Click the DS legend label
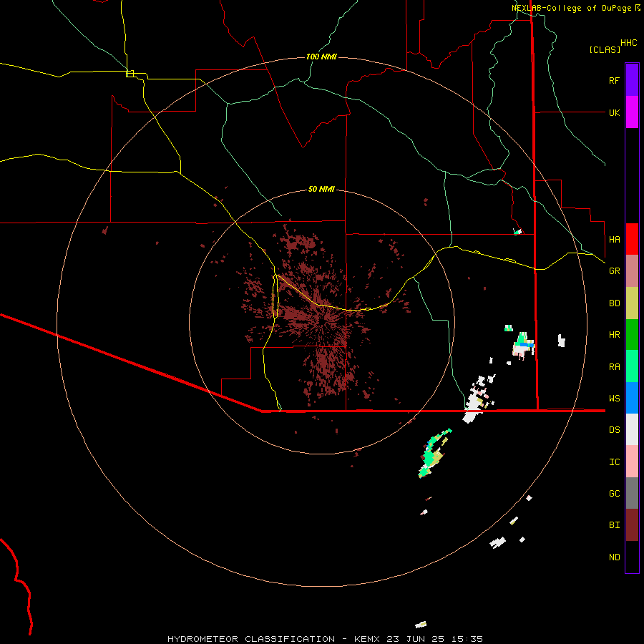644x644 pixels. (614, 430)
